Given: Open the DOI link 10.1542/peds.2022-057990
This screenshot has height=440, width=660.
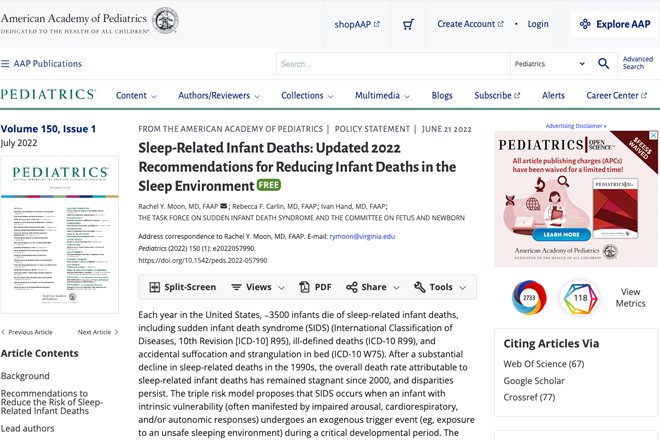Looking at the screenshot, I should [203, 261].
